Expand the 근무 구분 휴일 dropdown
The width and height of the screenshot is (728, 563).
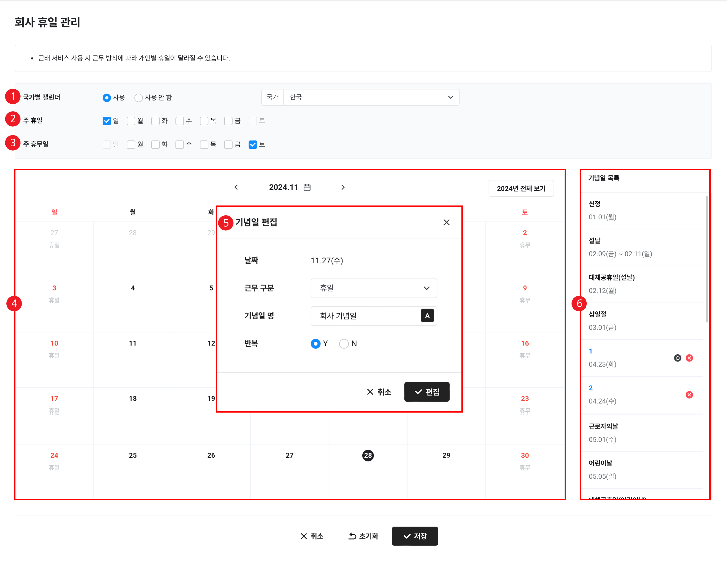click(x=373, y=288)
